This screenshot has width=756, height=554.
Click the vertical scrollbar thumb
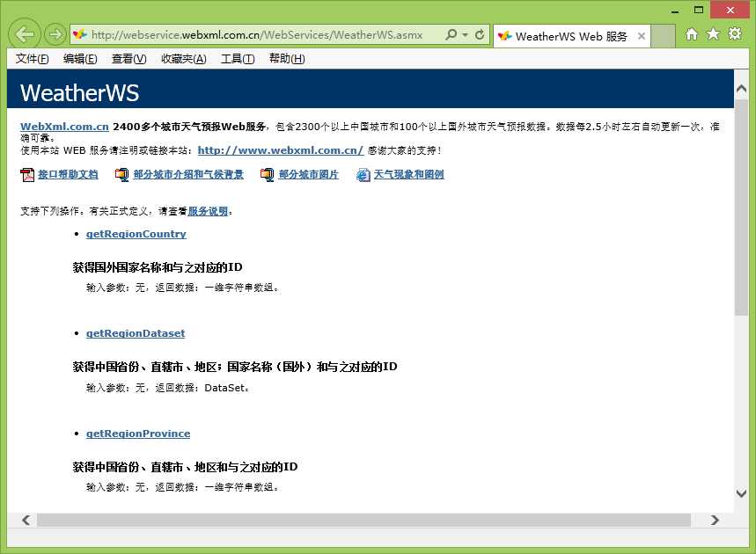coord(742,208)
